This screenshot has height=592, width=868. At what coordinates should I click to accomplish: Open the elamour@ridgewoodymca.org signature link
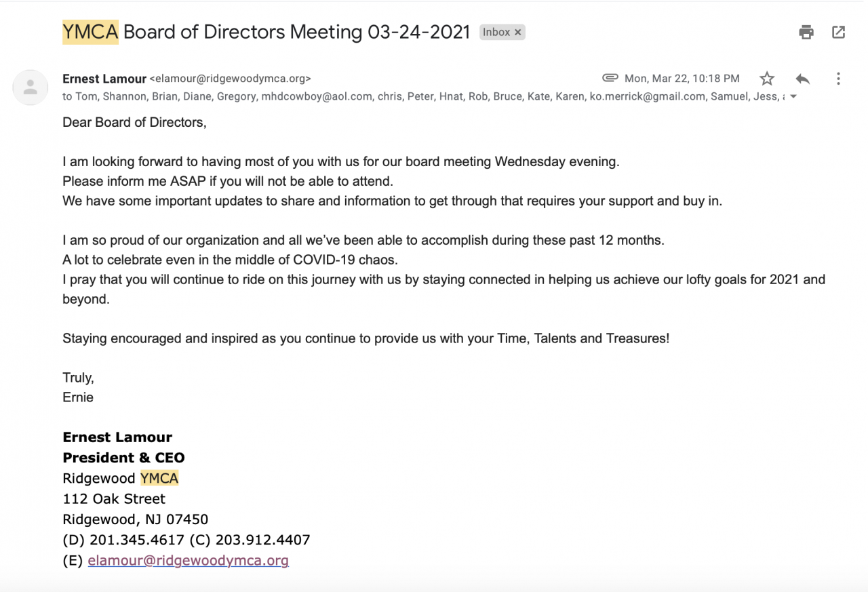(188, 560)
